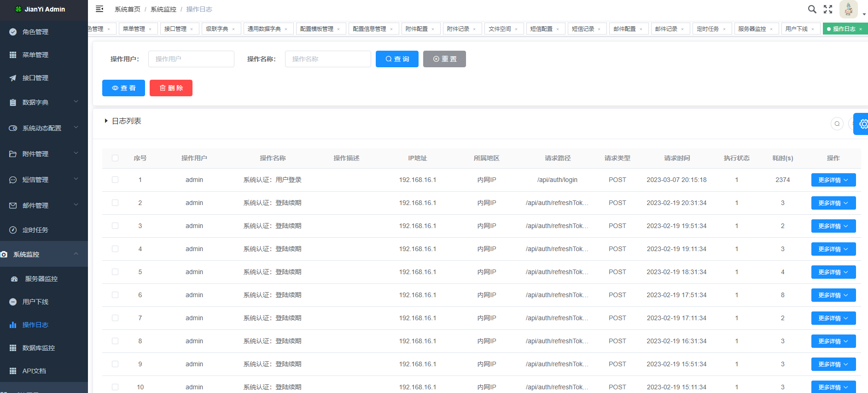Focus the 操作用户 input field
Screen dimensions: 868x393
coord(191,59)
